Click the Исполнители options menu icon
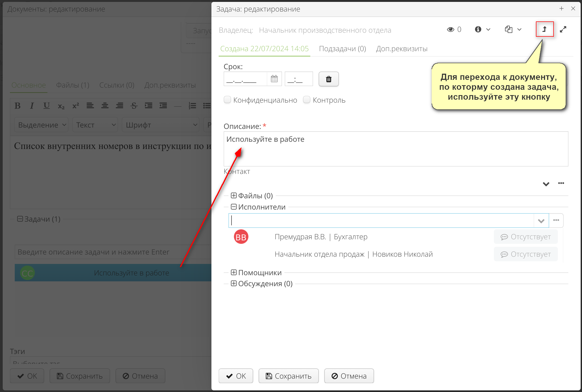Screen dimensions: 582x392 [x=556, y=220]
